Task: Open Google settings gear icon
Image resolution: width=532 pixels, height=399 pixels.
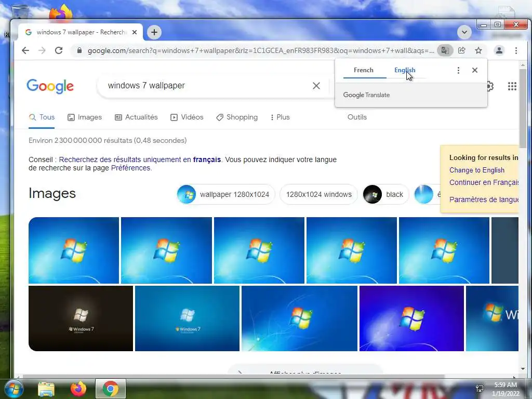Action: coord(490,87)
